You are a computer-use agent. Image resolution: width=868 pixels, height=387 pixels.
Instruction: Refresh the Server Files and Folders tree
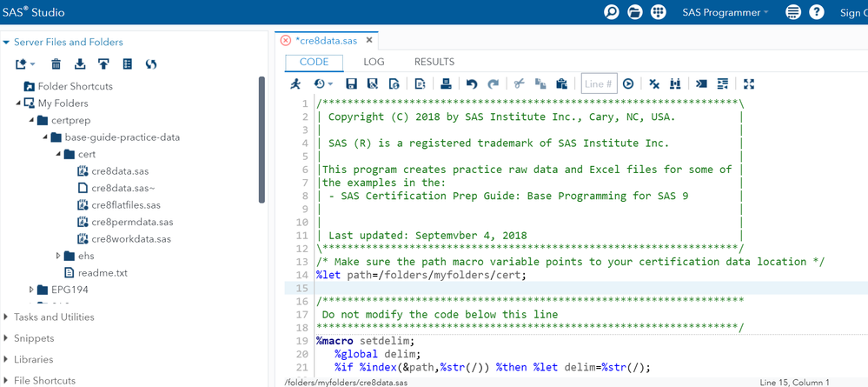click(x=151, y=64)
